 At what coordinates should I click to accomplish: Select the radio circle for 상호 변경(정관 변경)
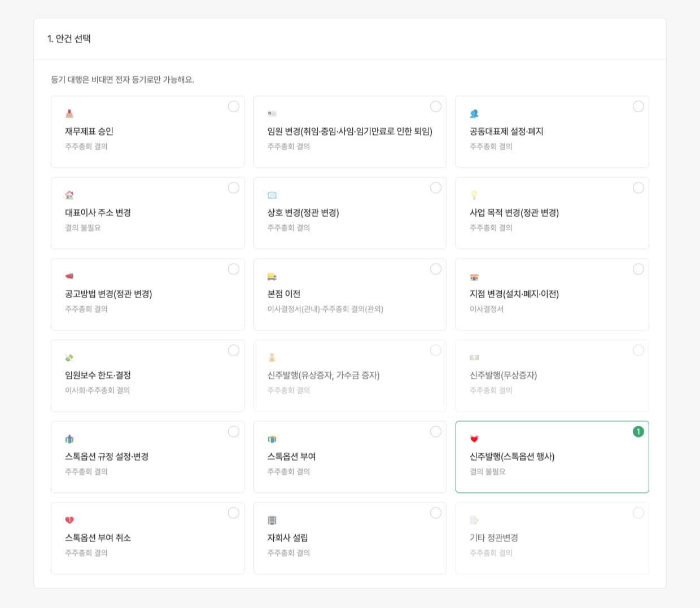(x=436, y=187)
